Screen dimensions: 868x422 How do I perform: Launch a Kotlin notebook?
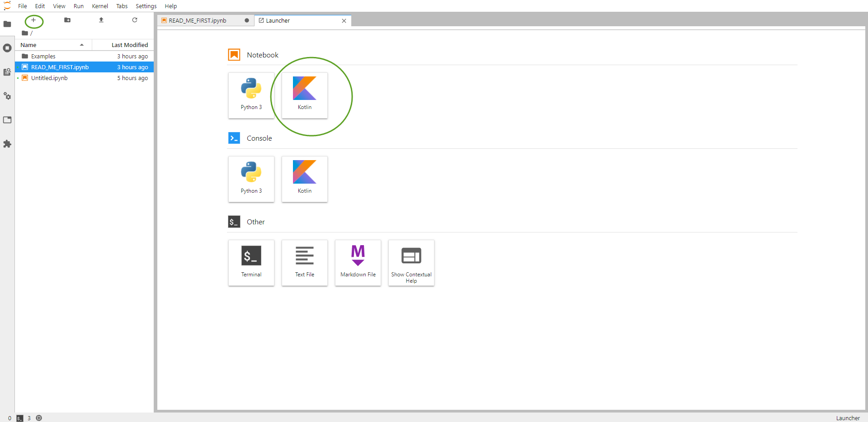pos(304,95)
